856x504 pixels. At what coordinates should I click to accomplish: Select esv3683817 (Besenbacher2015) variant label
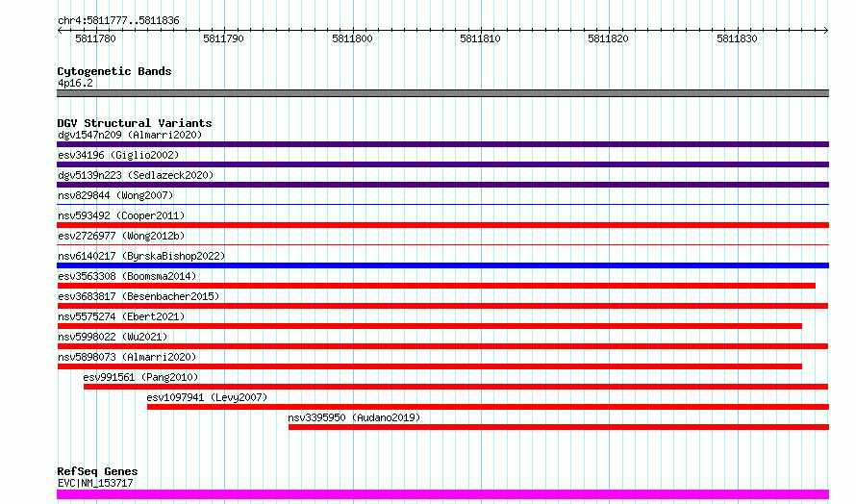point(138,296)
